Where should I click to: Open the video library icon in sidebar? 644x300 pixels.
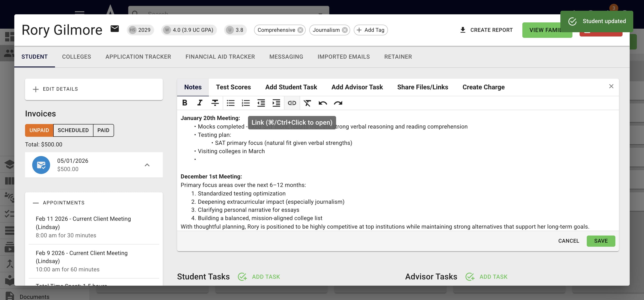9,247
